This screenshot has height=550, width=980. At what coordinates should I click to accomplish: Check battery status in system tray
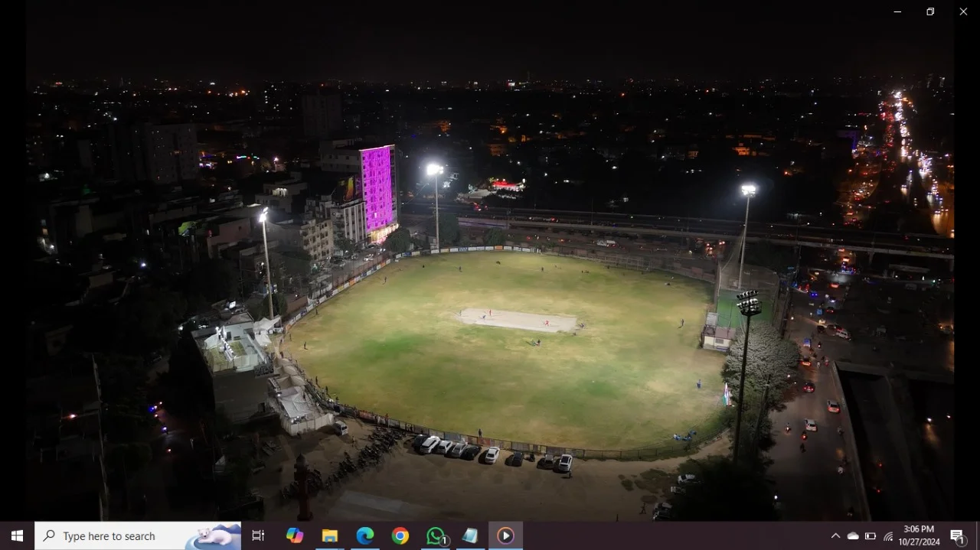click(x=871, y=536)
